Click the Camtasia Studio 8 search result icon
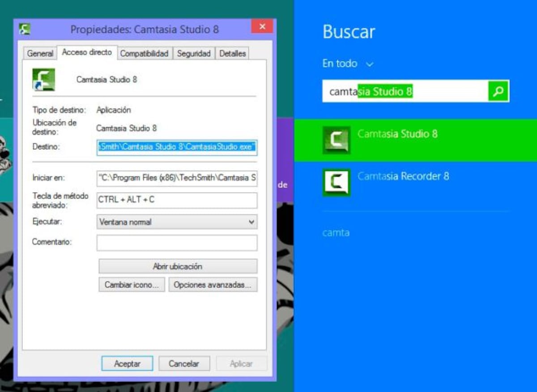This screenshot has height=392, width=537. (x=336, y=140)
